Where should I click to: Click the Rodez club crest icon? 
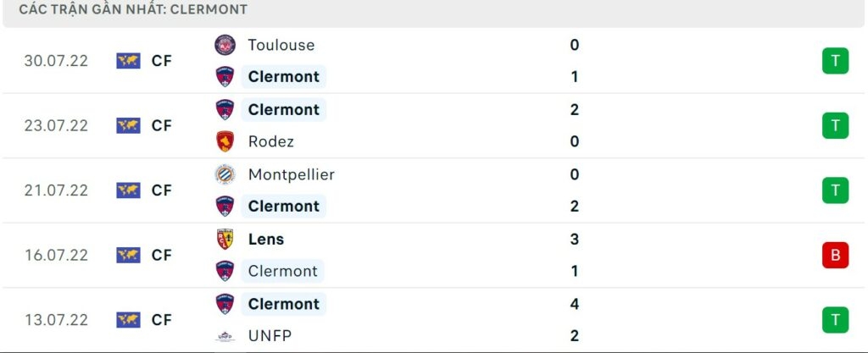coord(225,141)
